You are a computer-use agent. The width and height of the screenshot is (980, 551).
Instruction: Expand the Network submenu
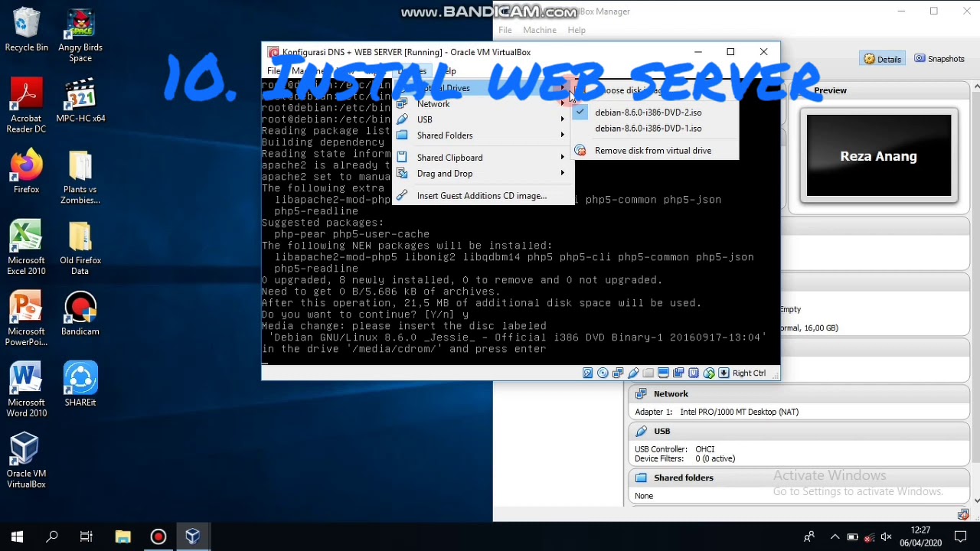point(483,104)
